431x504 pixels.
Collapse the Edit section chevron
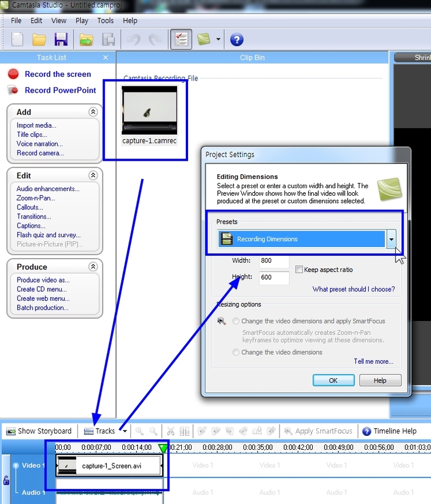pyautogui.click(x=93, y=175)
